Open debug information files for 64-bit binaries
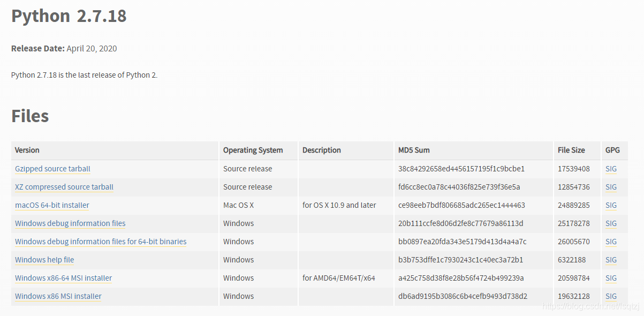This screenshot has width=644, height=316. coord(101,242)
